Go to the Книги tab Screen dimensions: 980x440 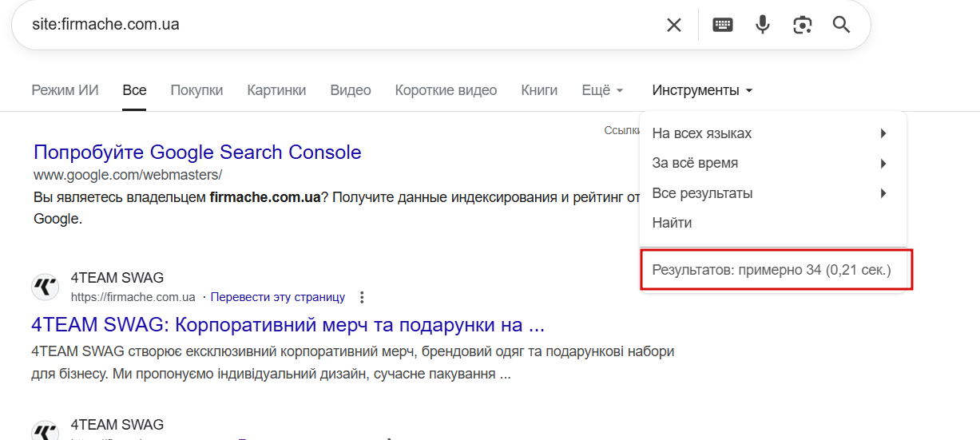539,90
